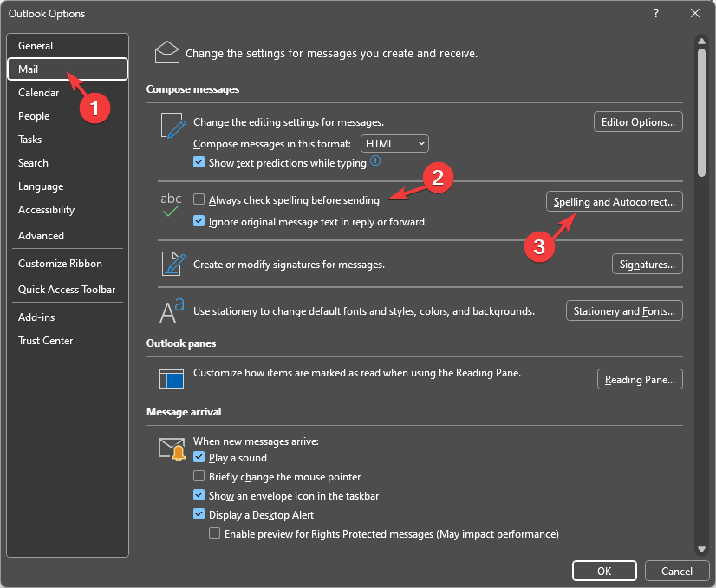Click the Help question mark icon
The image size is (716, 588).
654,13
